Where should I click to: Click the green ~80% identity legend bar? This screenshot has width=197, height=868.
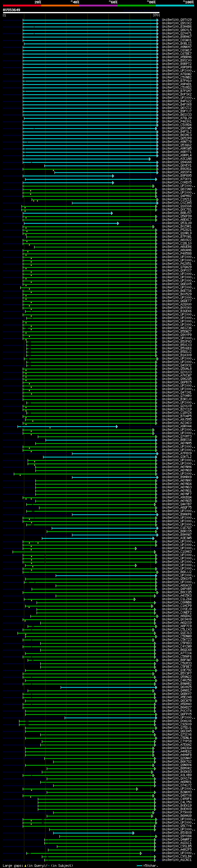pos(137,6)
